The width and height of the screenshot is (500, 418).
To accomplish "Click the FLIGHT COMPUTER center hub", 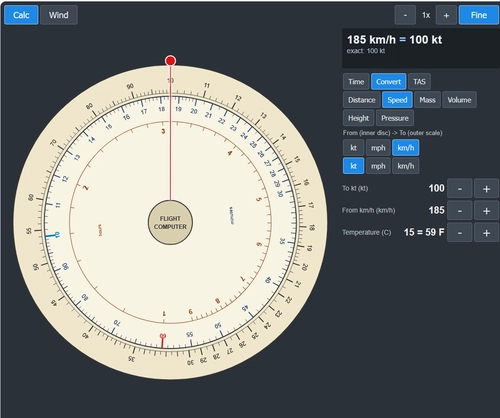I will [x=170, y=222].
